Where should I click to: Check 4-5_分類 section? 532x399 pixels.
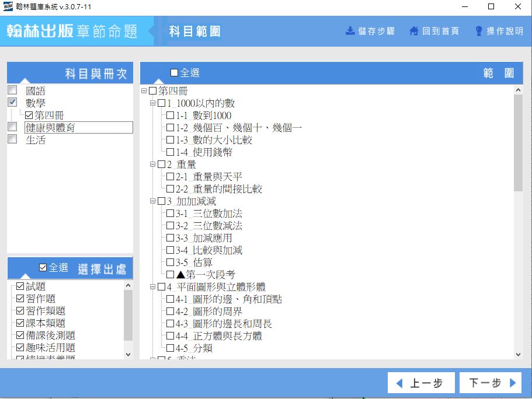tap(171, 348)
